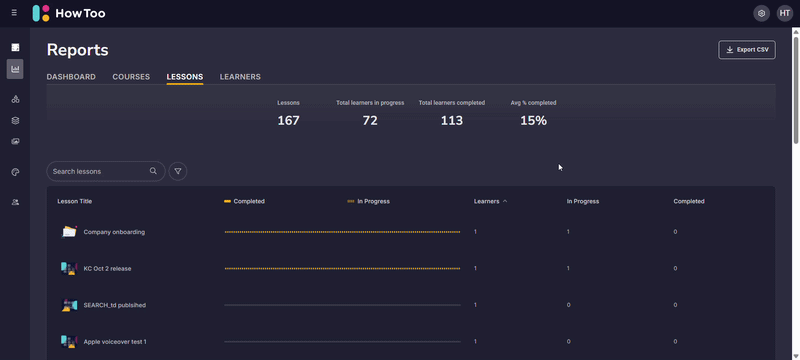Open the SEARCH_td publsihed lesson

point(115,305)
